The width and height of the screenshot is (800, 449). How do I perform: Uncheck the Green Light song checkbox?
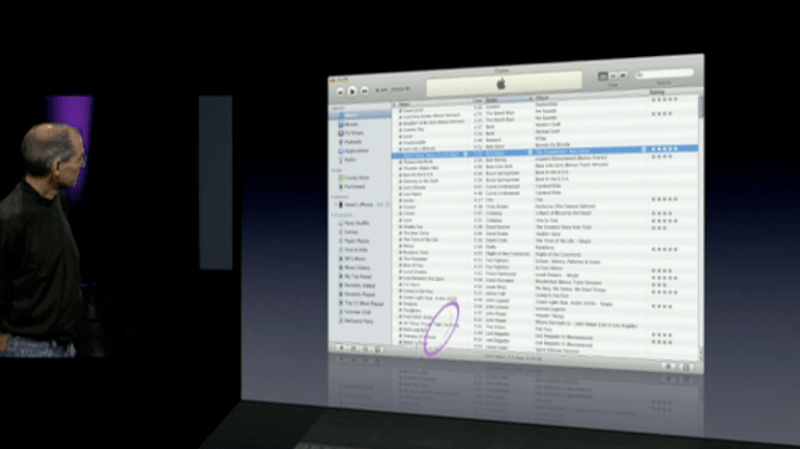pos(398,298)
